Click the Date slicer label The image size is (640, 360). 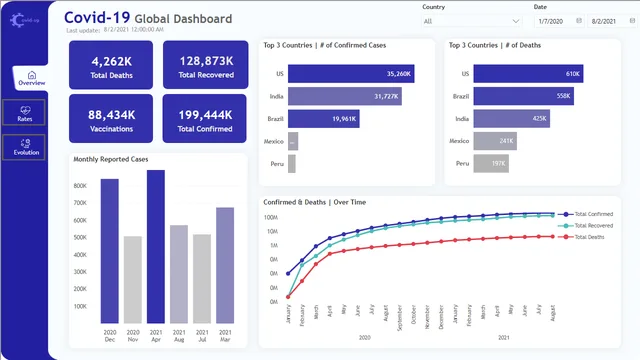tap(540, 7)
